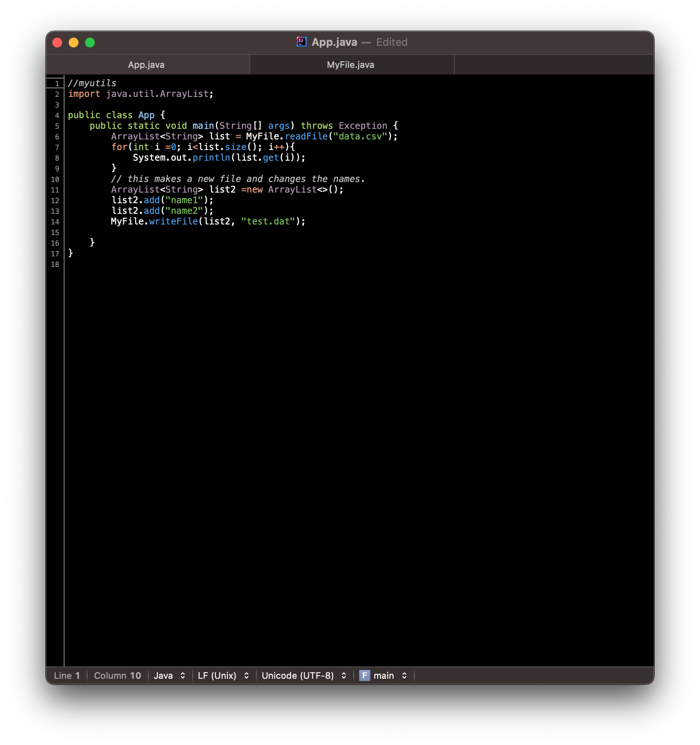Click the Column 10 indicator in status bar
700x745 pixels.
(x=117, y=675)
